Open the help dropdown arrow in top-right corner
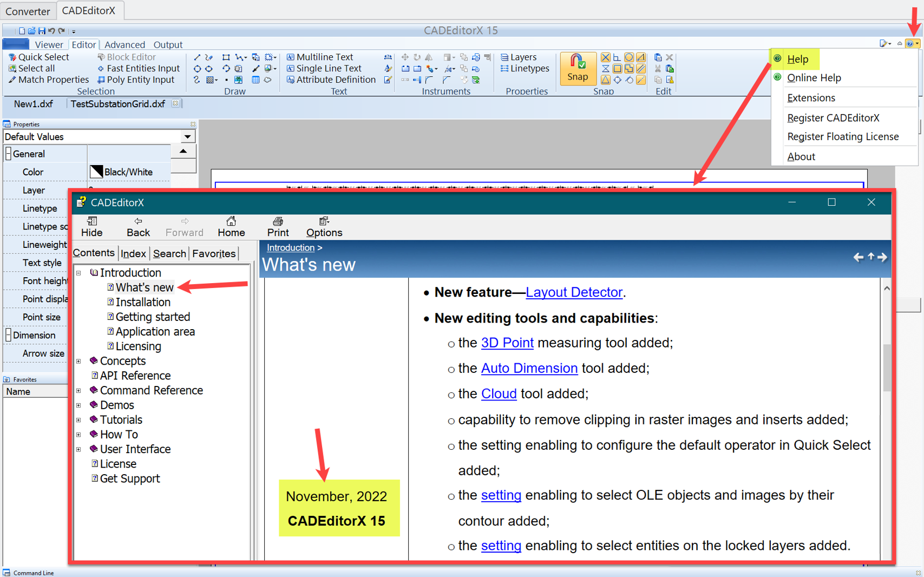The height and width of the screenshot is (577, 924). (918, 44)
